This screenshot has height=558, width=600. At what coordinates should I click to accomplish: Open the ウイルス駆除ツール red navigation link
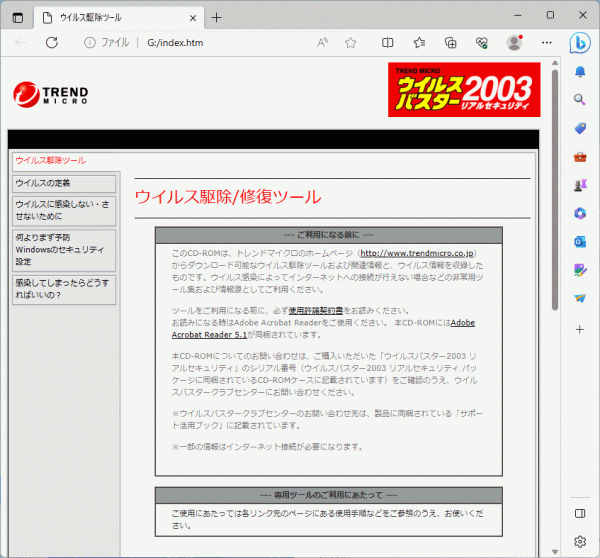[x=51, y=160]
